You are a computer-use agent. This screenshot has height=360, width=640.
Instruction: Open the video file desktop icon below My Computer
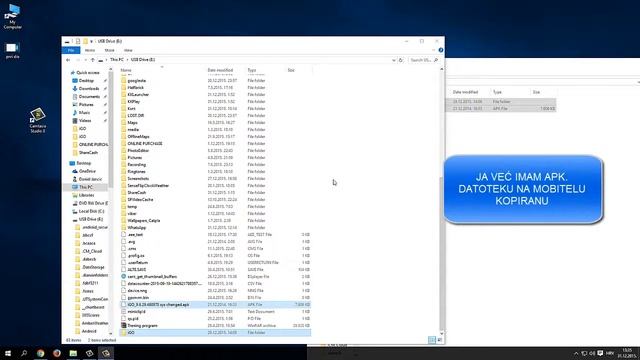(12, 51)
